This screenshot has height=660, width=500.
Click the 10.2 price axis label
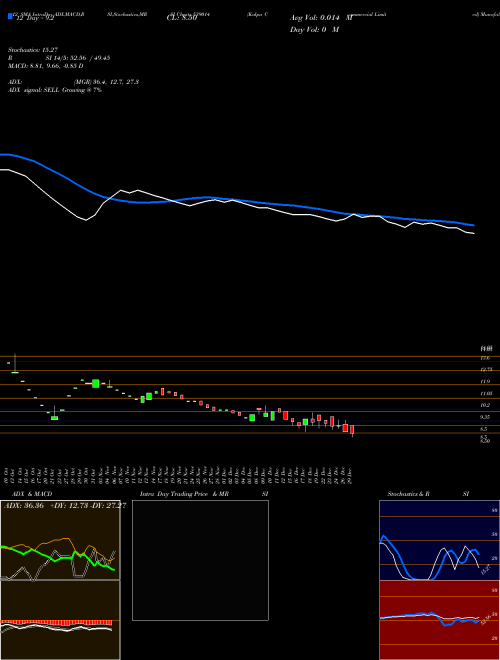485,405
